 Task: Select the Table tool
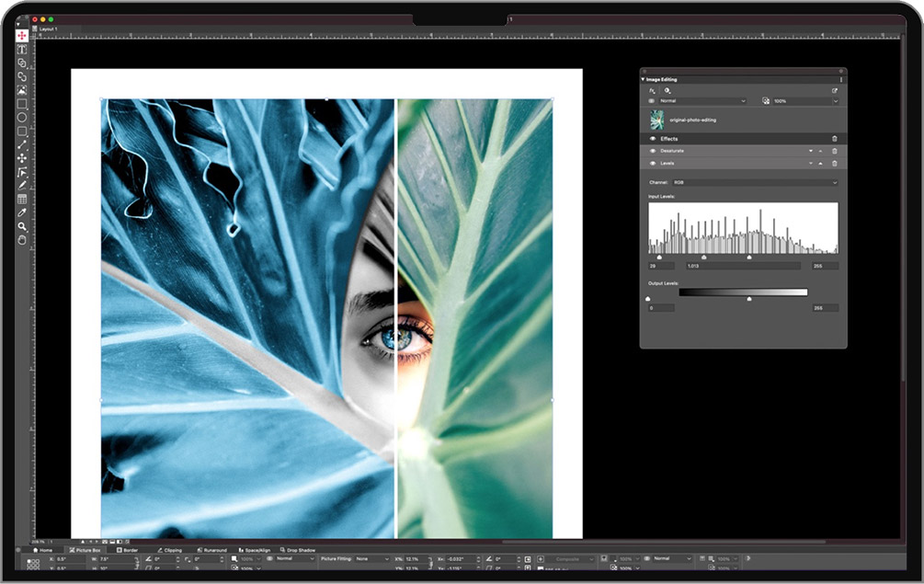click(22, 199)
